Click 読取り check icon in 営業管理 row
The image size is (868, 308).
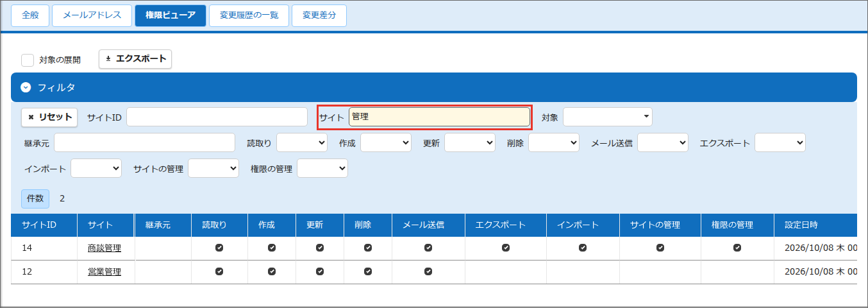219,271
